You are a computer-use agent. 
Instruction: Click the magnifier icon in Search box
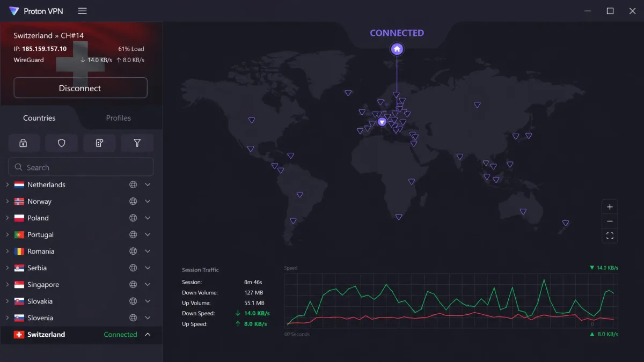[x=19, y=167]
